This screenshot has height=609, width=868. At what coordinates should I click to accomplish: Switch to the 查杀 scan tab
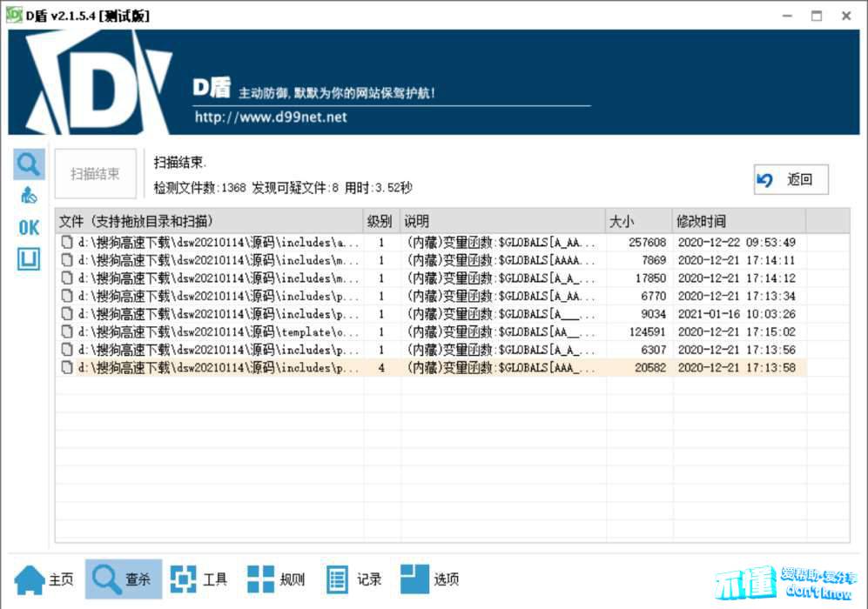[x=124, y=579]
